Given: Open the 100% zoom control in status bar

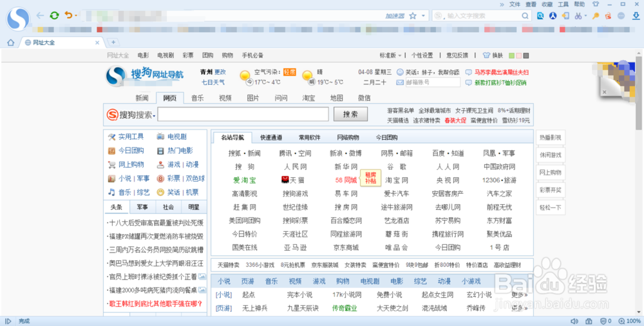Looking at the screenshot, I should (x=629, y=321).
